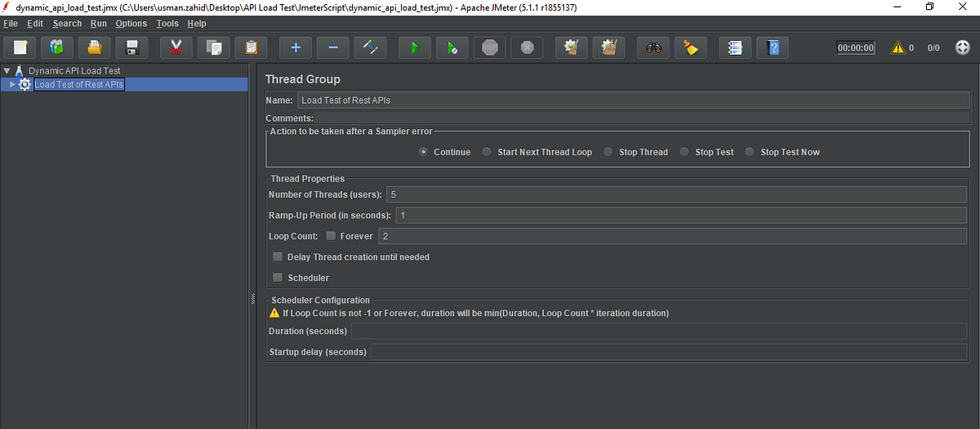Image resolution: width=980 pixels, height=429 pixels.
Task: Click the Thread Group heading
Action: click(x=303, y=79)
